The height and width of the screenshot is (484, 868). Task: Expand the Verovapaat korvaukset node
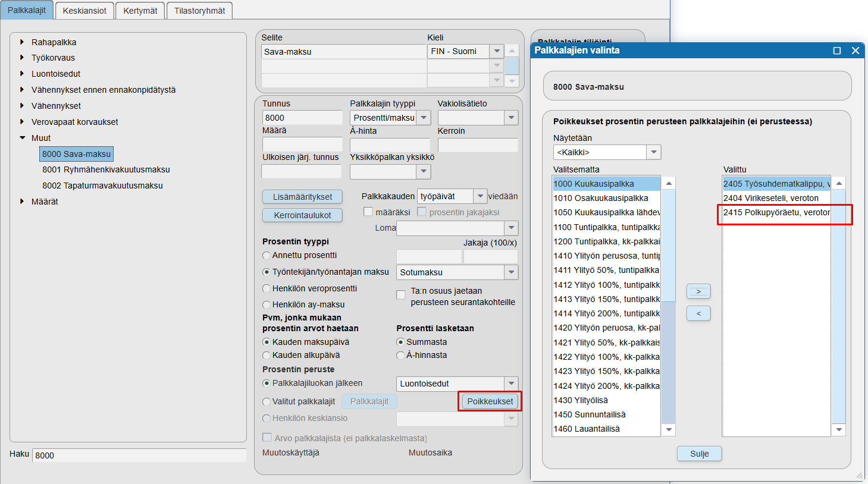22,122
